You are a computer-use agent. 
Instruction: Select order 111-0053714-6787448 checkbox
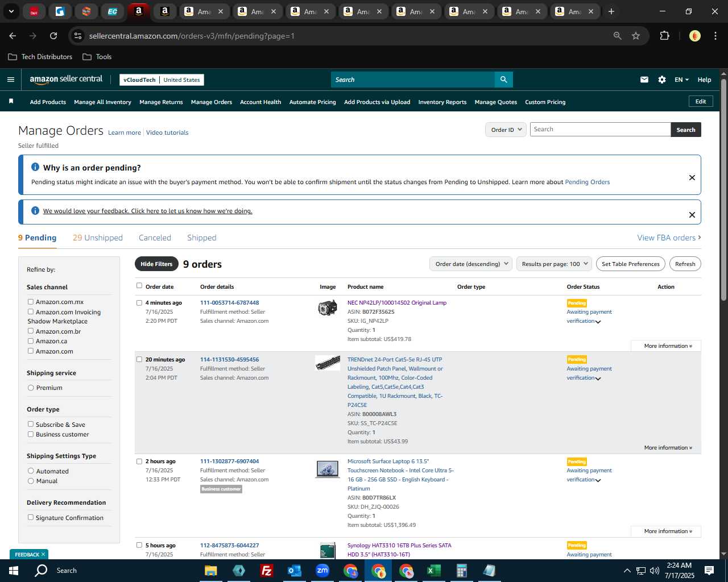coord(139,303)
